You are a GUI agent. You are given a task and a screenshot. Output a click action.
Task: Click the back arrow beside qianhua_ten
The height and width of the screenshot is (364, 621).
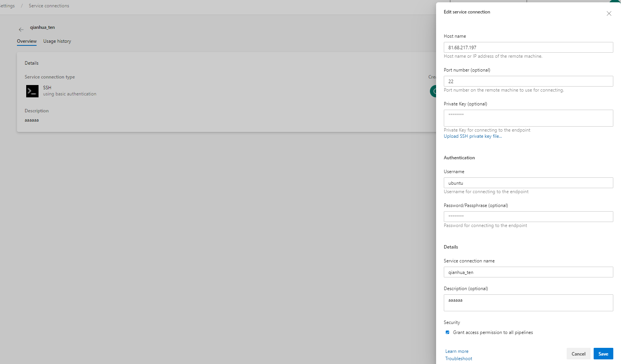tap(21, 30)
